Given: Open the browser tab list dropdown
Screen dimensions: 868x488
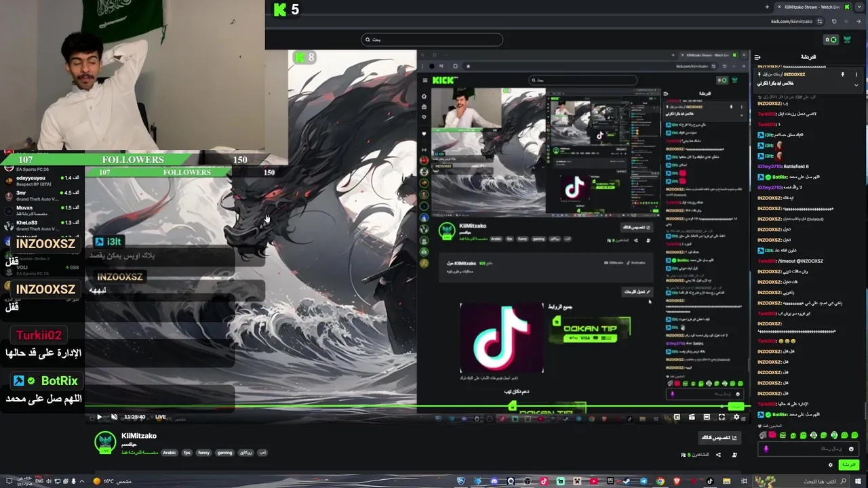Looking at the screenshot, I should [859, 7].
